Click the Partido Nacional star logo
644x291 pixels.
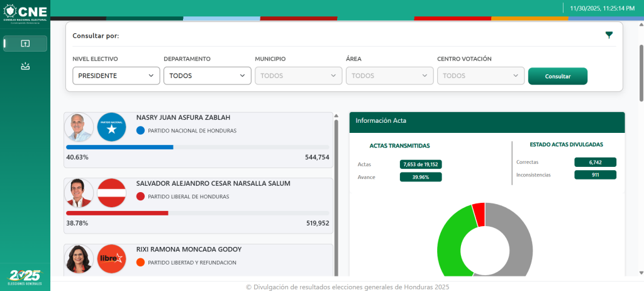pyautogui.click(x=112, y=127)
